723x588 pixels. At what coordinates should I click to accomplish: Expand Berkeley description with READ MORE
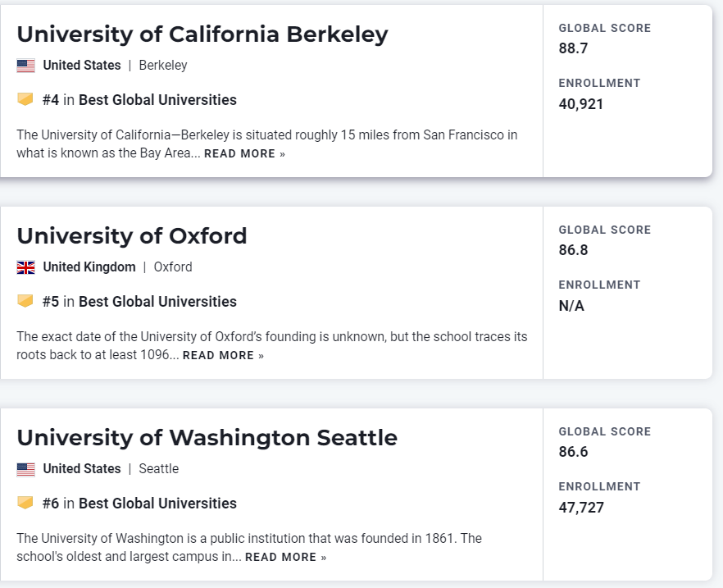(244, 154)
